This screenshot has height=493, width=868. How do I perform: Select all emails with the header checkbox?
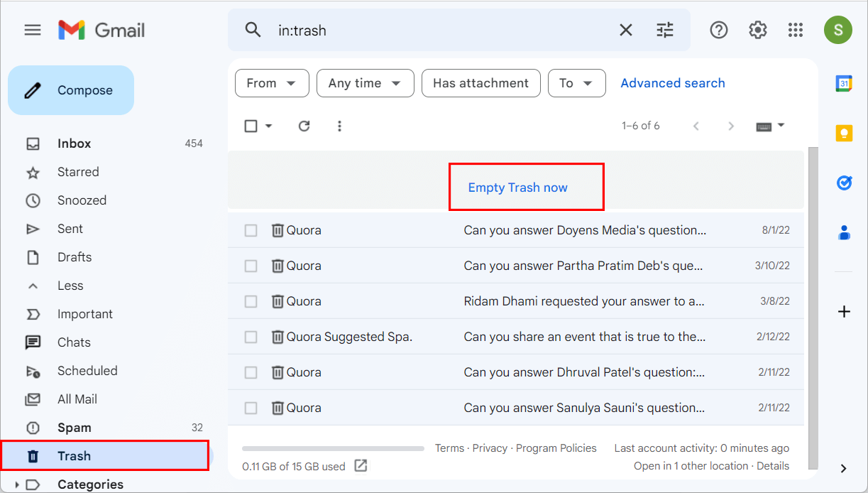251,125
